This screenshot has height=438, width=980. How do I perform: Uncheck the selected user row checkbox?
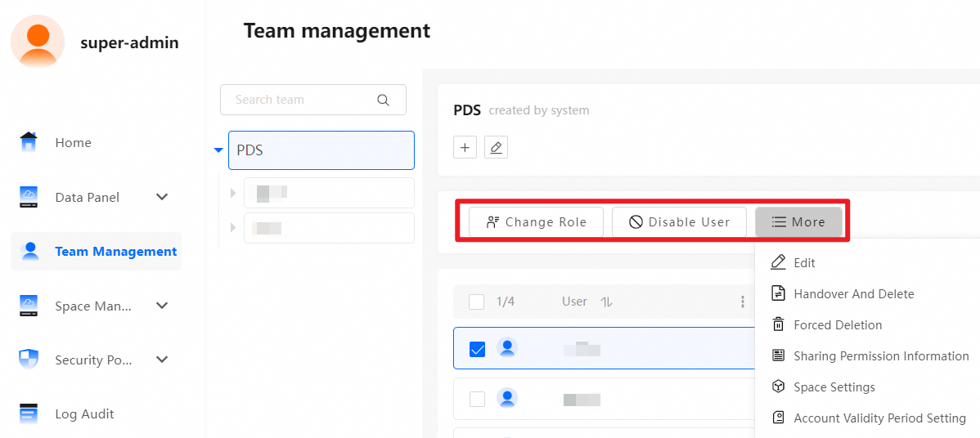point(477,349)
